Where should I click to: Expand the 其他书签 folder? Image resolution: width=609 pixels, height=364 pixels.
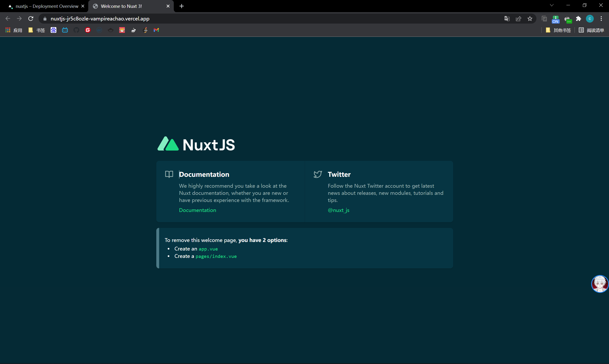tap(558, 30)
